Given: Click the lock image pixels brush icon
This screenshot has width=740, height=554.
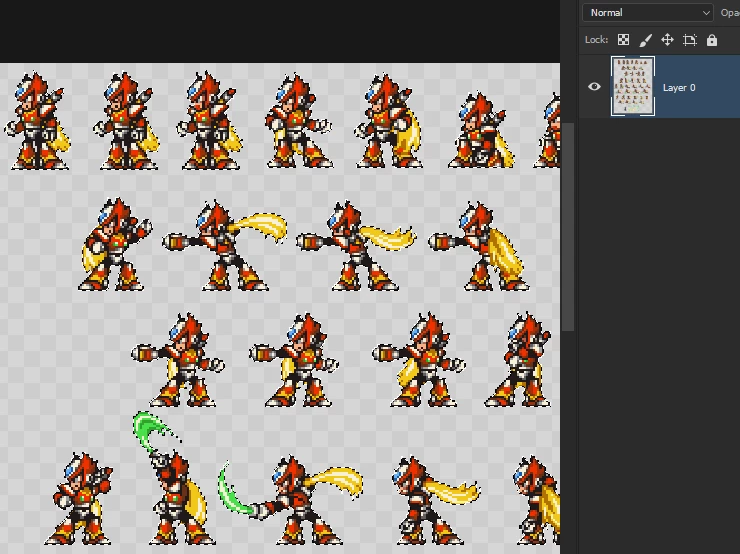Looking at the screenshot, I should coord(645,40).
